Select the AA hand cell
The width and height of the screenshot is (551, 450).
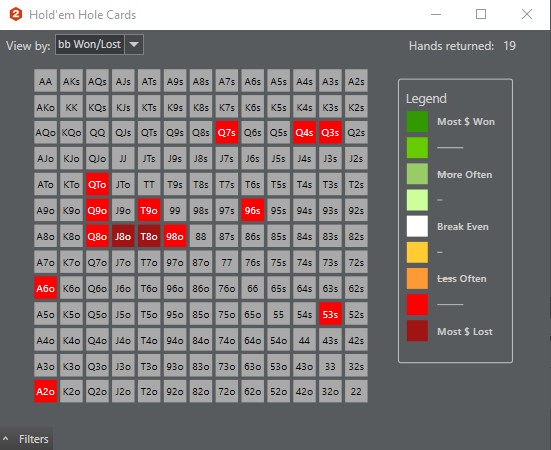[46, 81]
